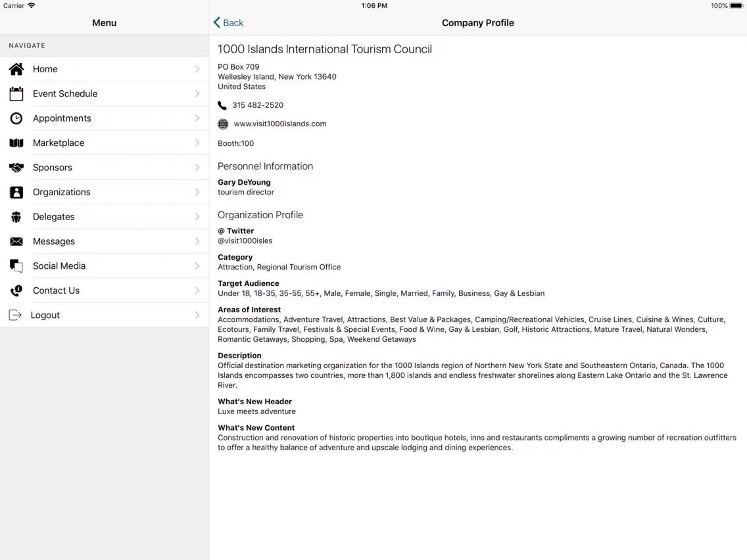
Task: Select the Appointments menu item
Action: [105, 118]
